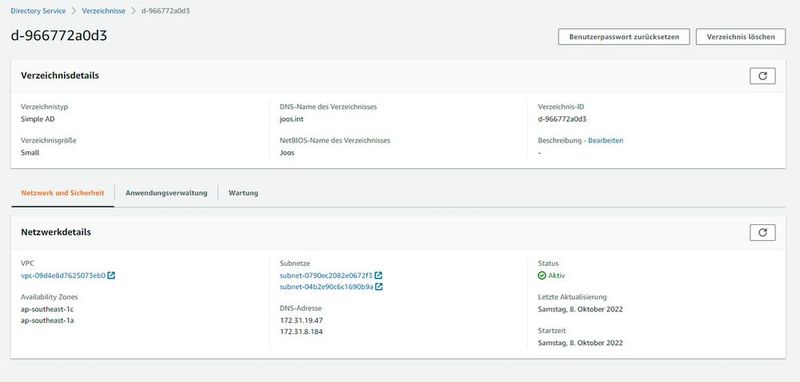Click the Verzeichnisdetails heading

60,75
